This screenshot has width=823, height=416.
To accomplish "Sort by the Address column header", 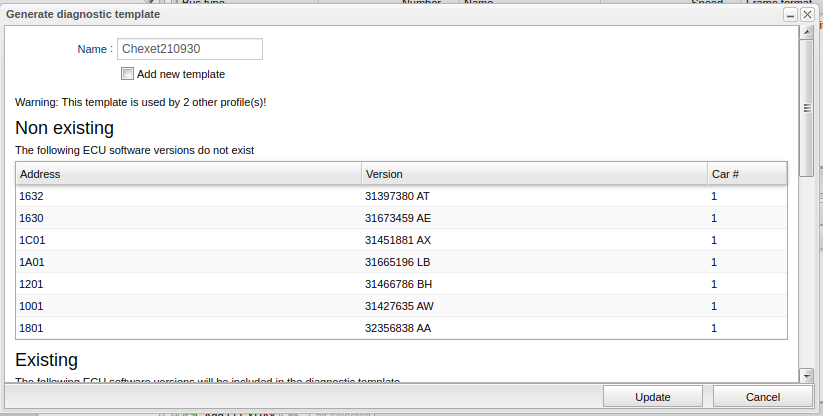I will 189,174.
